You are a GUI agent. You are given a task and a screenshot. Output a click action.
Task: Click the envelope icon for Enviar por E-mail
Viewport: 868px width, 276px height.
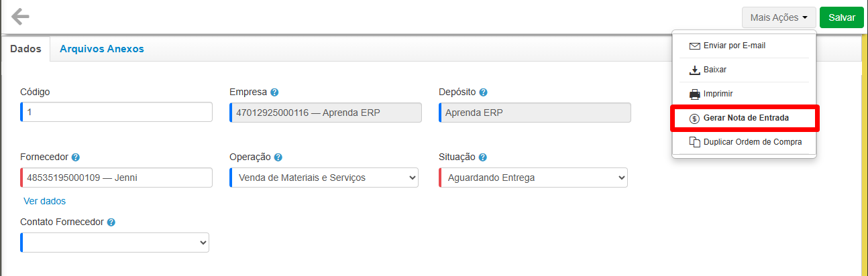tap(695, 46)
